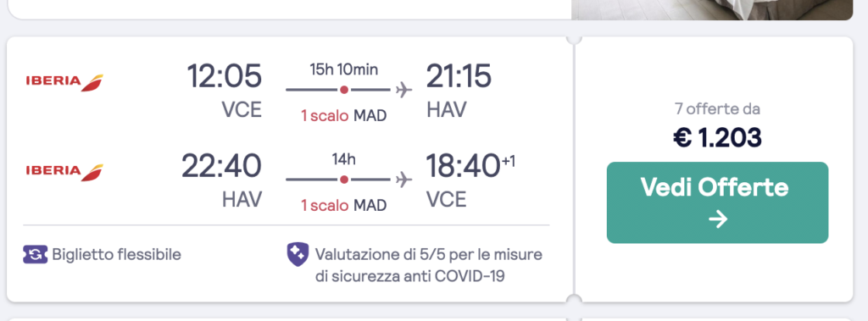Click the flexible ticket icon
Screen dimensions: 868x321
pos(35,255)
